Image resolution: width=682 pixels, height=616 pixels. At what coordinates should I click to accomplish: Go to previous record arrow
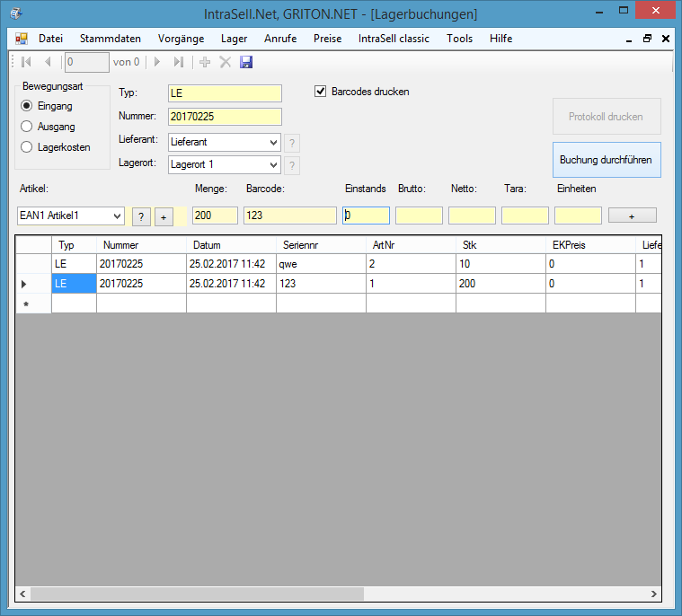48,62
